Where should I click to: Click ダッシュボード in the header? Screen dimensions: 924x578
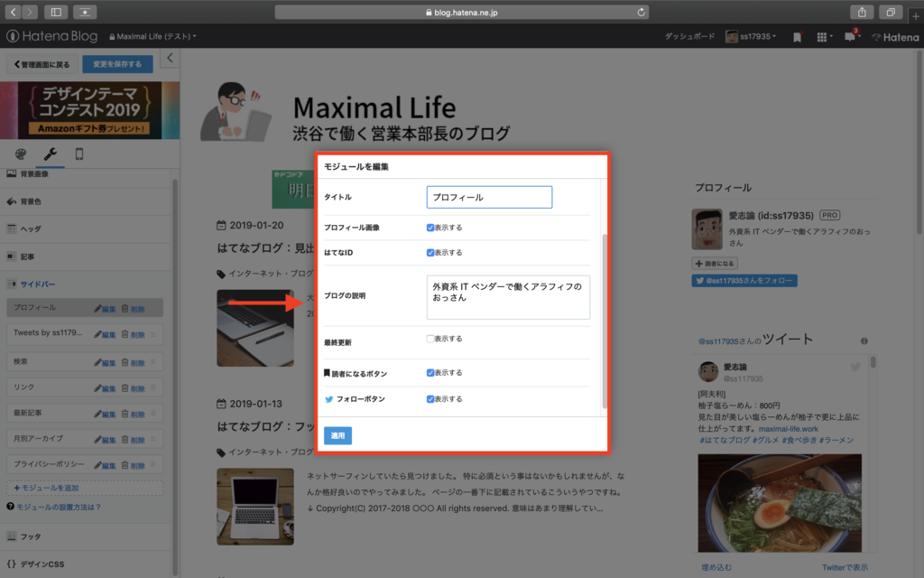(689, 36)
